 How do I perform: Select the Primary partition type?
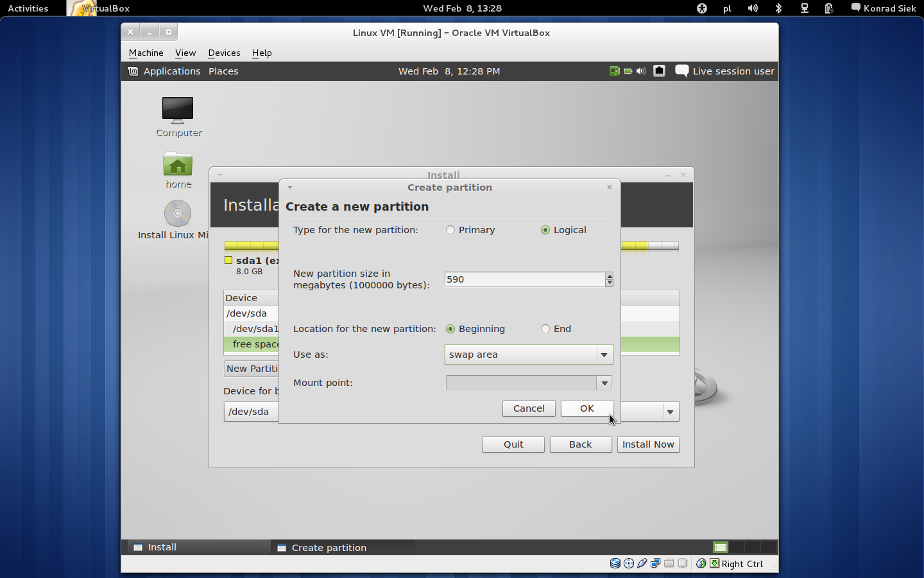450,230
